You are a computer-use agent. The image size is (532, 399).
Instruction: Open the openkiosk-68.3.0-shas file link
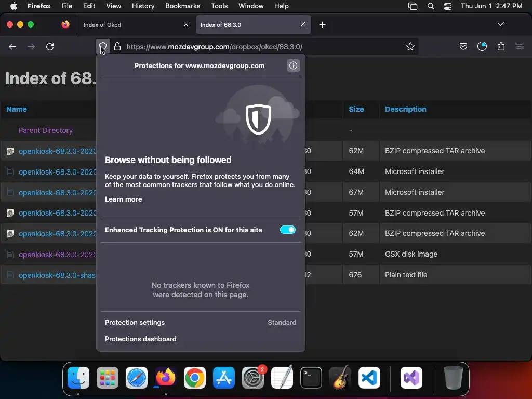57,275
